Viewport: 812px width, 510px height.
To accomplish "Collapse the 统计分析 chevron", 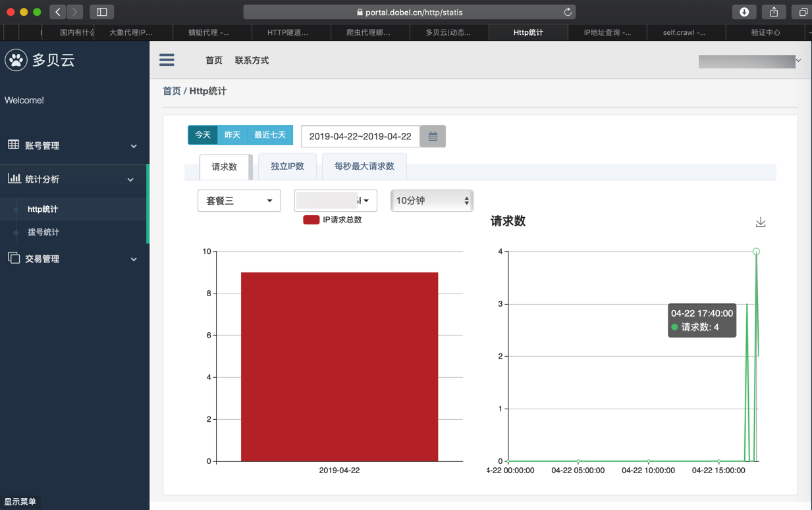I will [130, 180].
